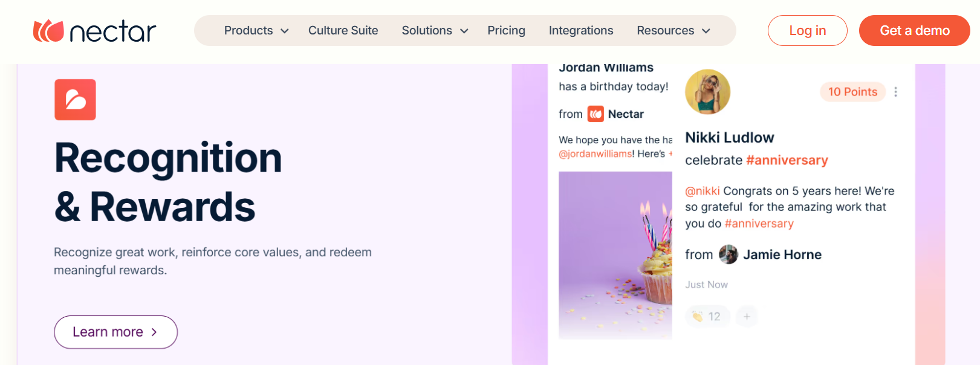Viewport: 980px width, 365px height.
Task: Select Pricing in the navigation bar
Action: (x=506, y=30)
